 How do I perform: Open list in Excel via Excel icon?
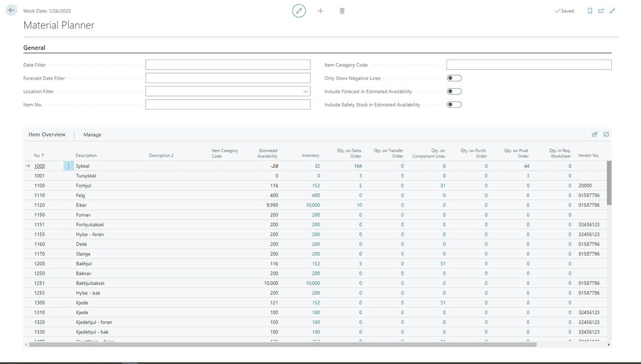606,134
